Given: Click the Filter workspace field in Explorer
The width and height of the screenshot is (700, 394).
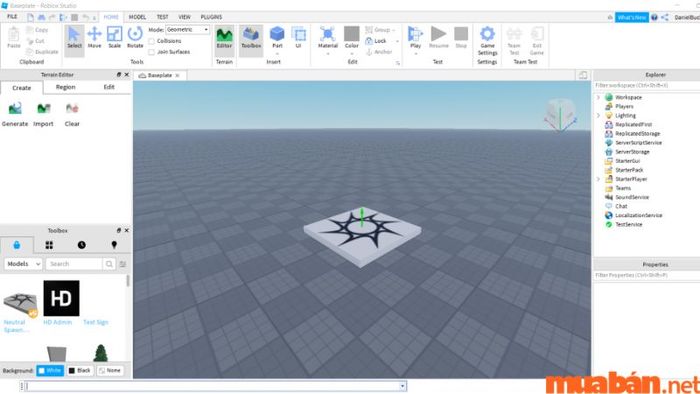Looking at the screenshot, I should [646, 85].
